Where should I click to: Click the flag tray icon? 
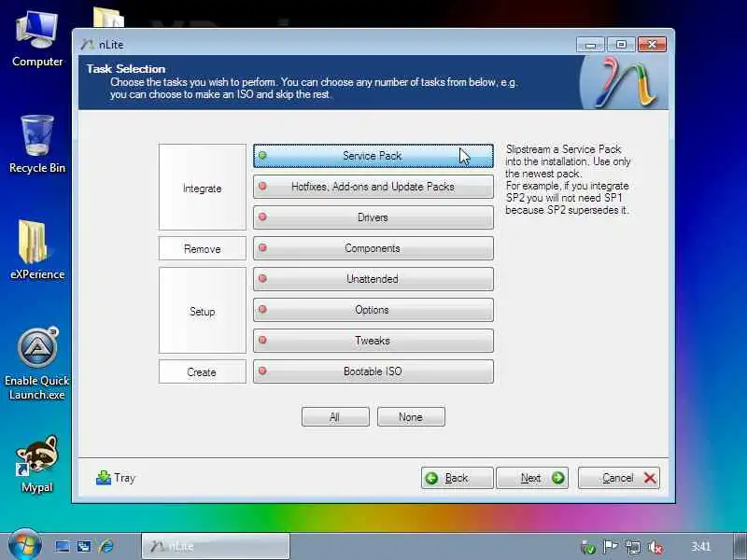pos(611,547)
